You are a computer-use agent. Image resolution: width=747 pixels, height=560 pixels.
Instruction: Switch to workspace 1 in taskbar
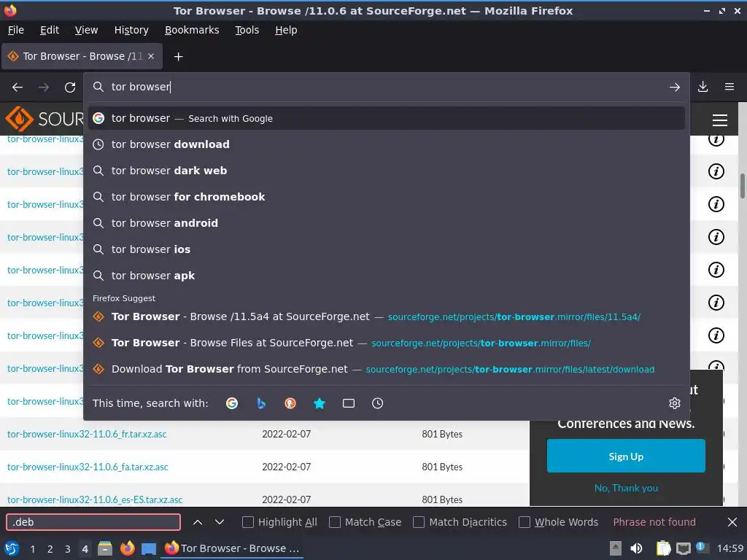tap(32, 549)
